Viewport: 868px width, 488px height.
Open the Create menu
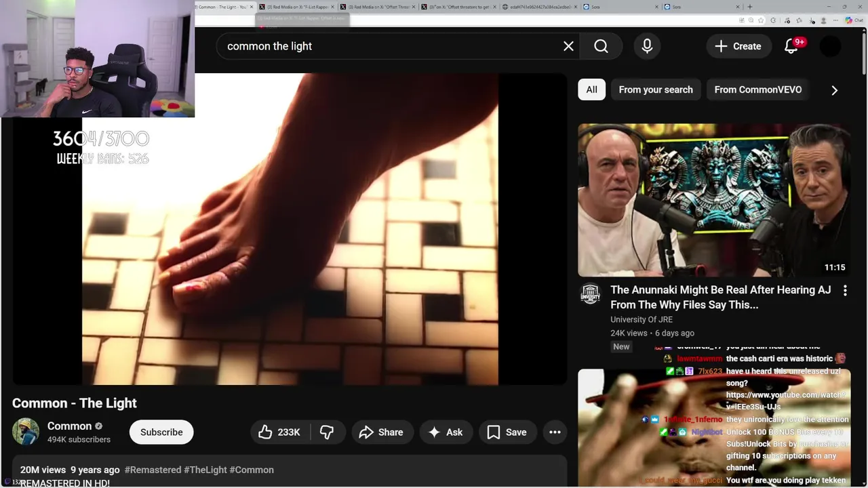coord(738,46)
